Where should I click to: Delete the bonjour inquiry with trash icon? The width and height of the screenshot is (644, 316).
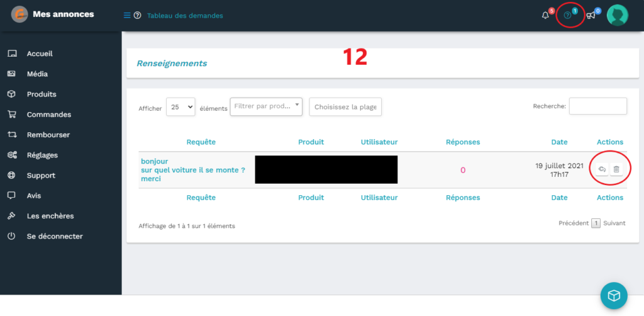point(616,169)
